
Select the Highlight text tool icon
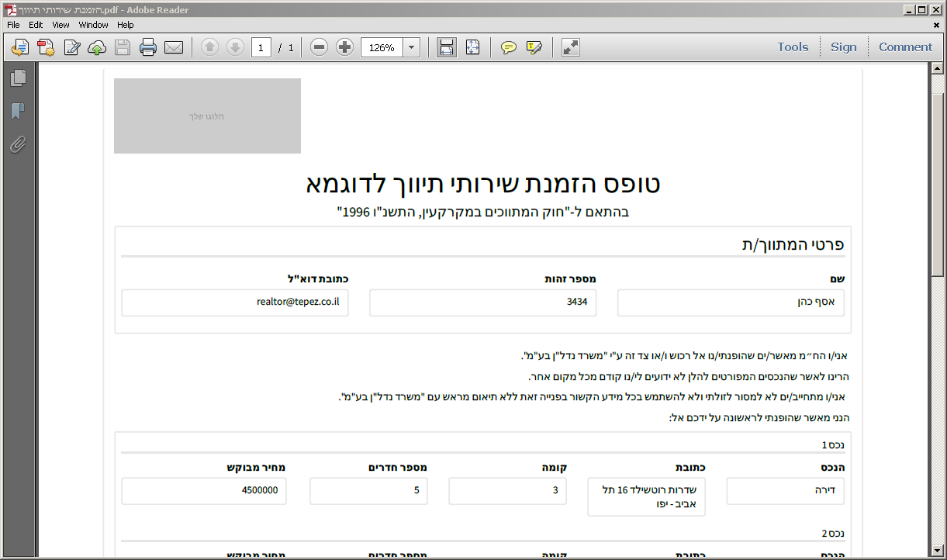click(534, 47)
